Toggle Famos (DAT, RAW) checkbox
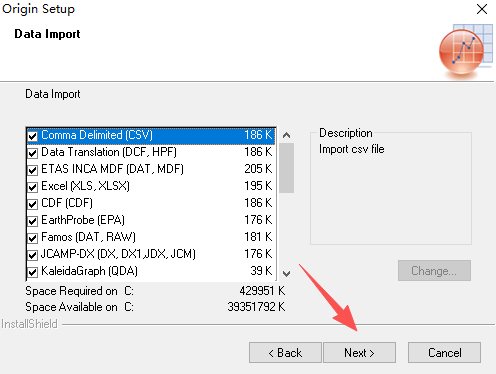Viewport: 496px width, 374px height. point(33,238)
